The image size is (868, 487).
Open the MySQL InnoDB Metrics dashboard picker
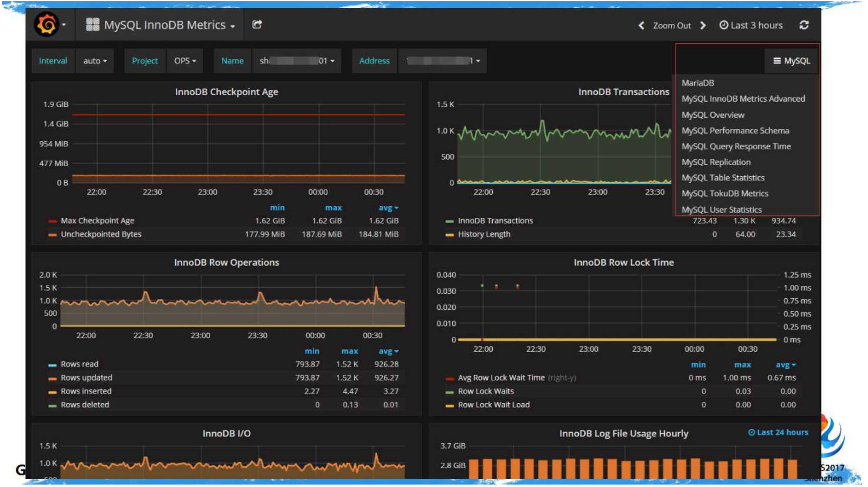coord(169,25)
